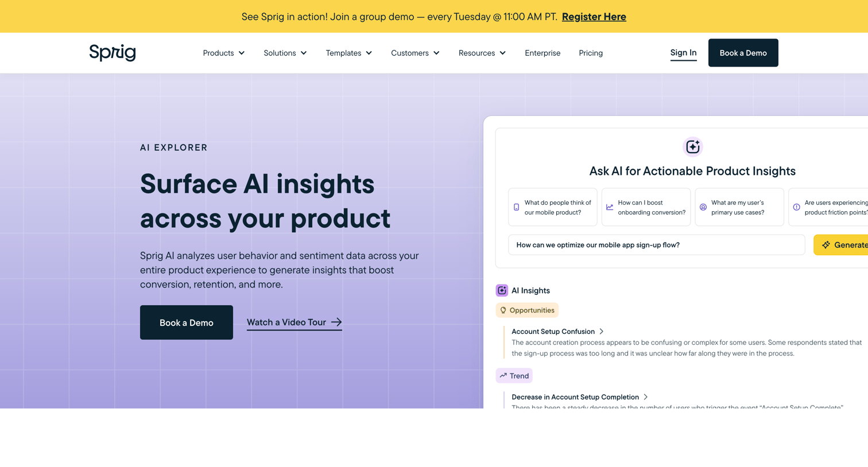Image resolution: width=868 pixels, height=467 pixels.
Task: Click the 'Surface AI insights across your product' headline
Action: pyautogui.click(x=265, y=201)
